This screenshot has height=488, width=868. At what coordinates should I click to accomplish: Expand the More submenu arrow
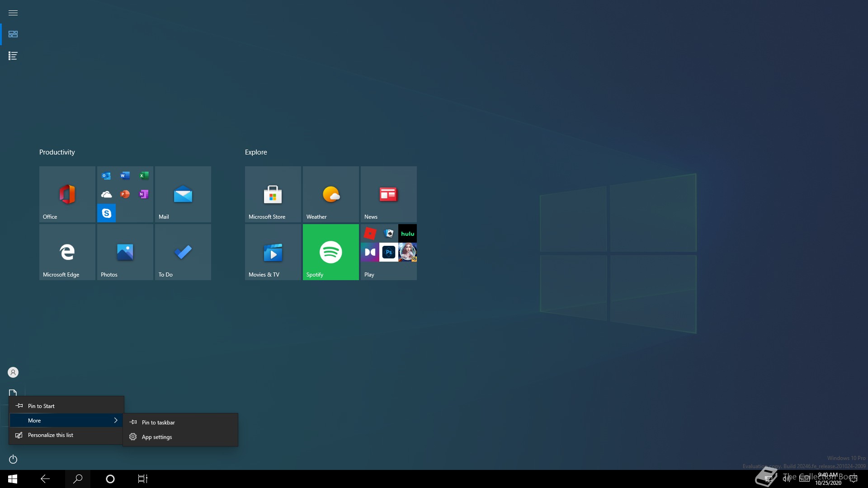pos(116,420)
